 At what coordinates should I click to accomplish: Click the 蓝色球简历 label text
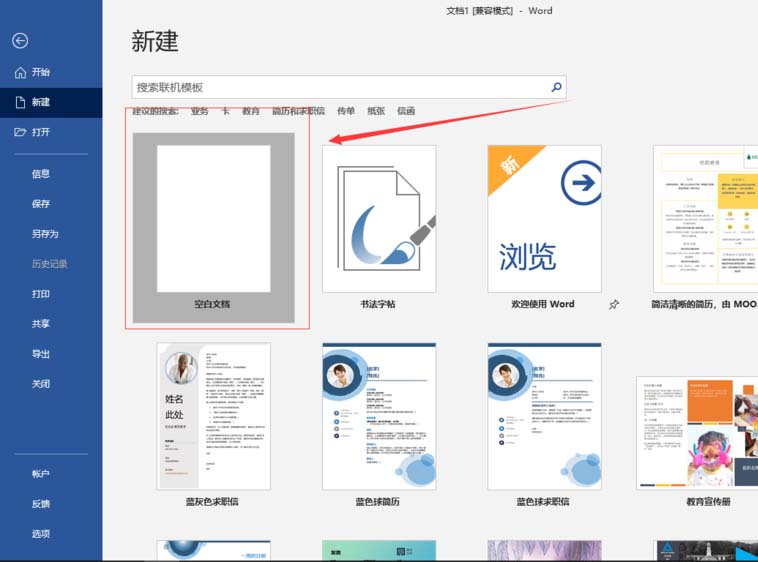coord(378,502)
